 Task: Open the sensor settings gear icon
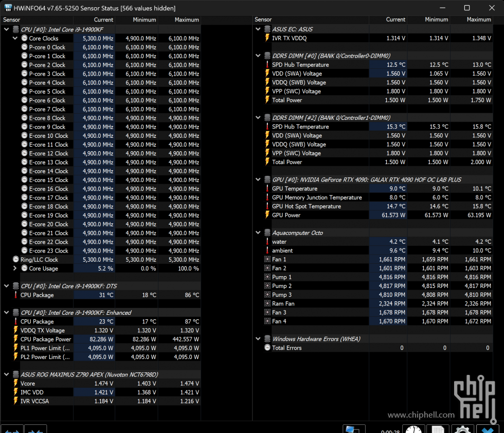click(462, 429)
